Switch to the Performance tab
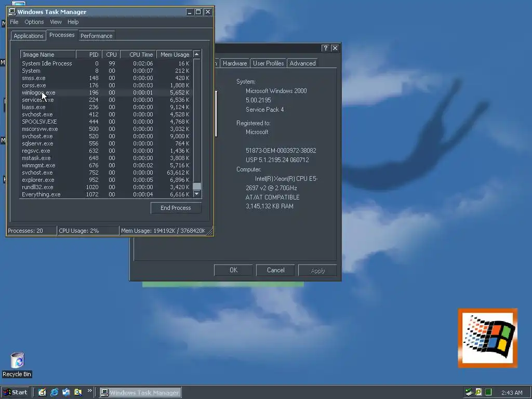The height and width of the screenshot is (399, 532). pos(96,36)
